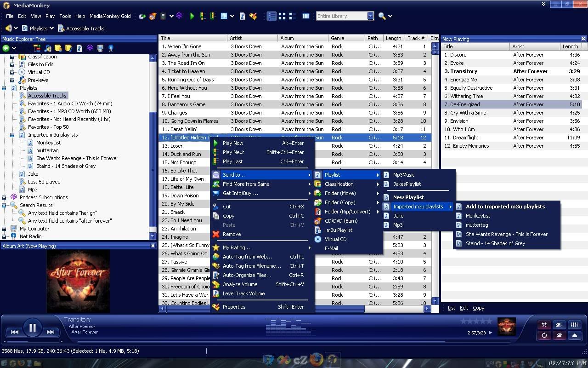Choose Auto-Tag from Web in context menu
The image size is (588, 368).
[247, 257]
